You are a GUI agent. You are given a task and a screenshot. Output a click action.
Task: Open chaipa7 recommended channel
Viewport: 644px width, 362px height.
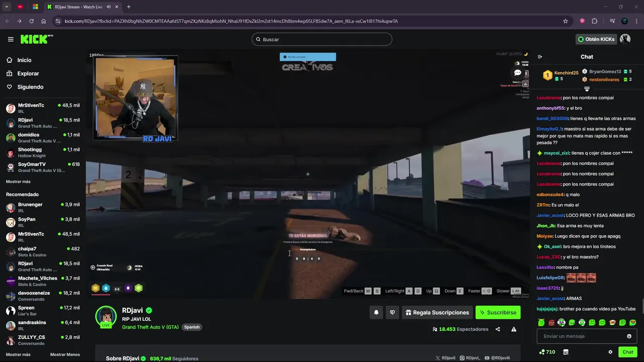43,251
